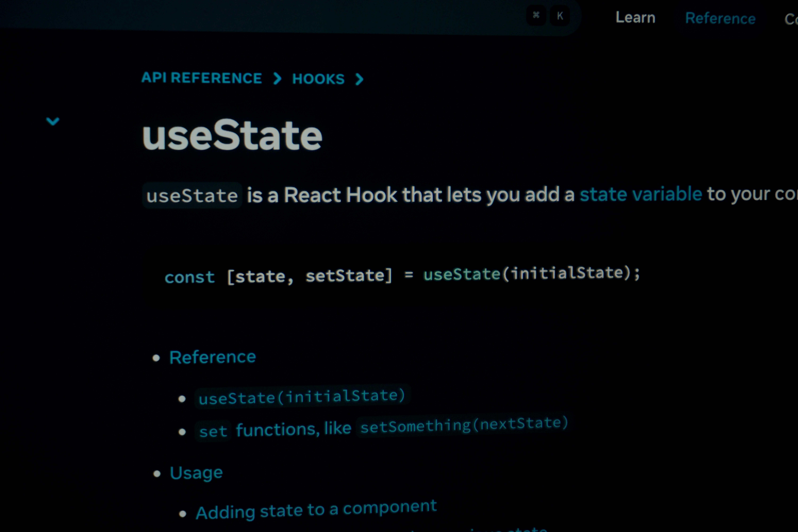Navigate to the HOOKS breadcrumb

click(x=318, y=79)
